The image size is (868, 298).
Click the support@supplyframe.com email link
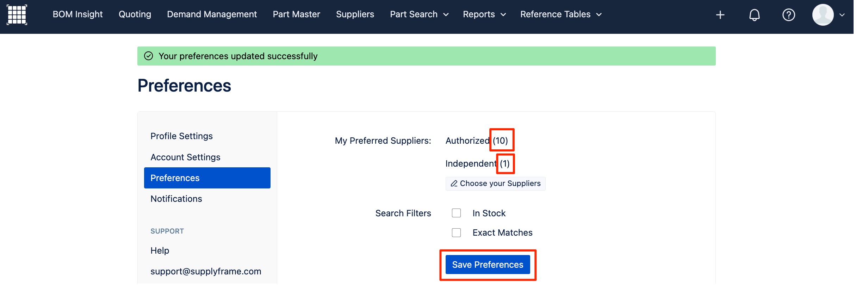coord(206,271)
